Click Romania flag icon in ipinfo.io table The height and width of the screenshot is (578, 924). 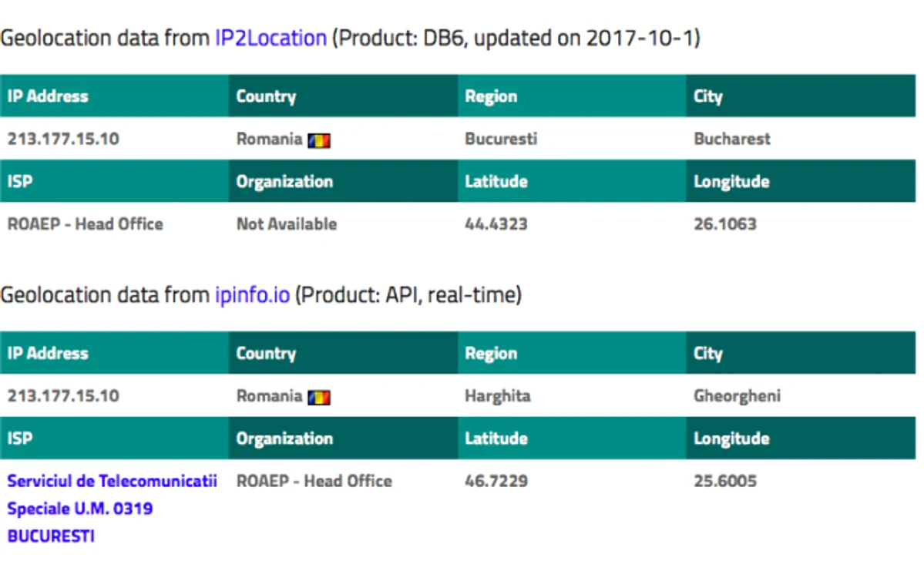click(x=319, y=397)
